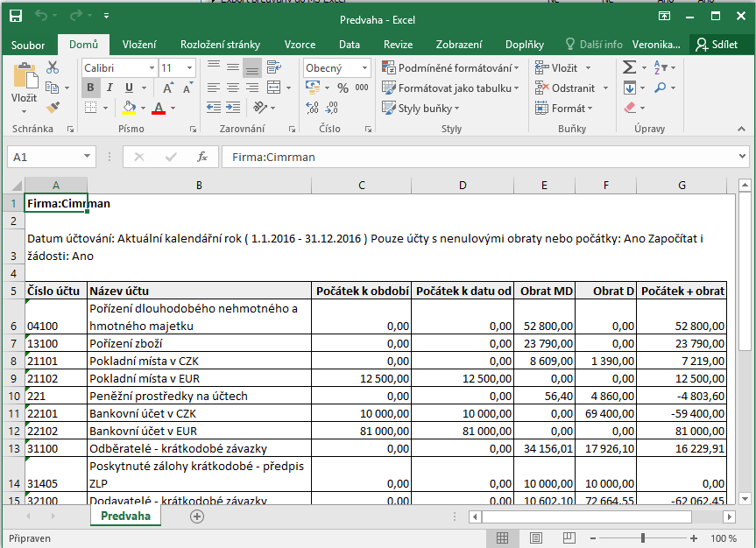
Task: Switch to Page Layout view icon
Action: point(534,537)
